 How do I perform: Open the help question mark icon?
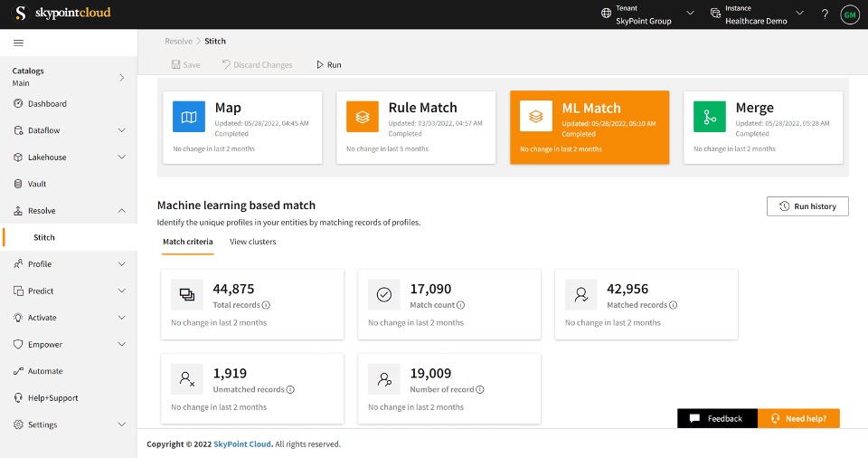(824, 14)
